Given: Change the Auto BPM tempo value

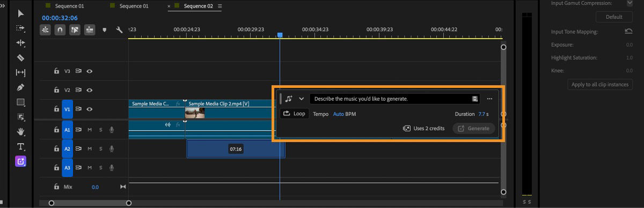Looking at the screenshot, I should pyautogui.click(x=338, y=114).
